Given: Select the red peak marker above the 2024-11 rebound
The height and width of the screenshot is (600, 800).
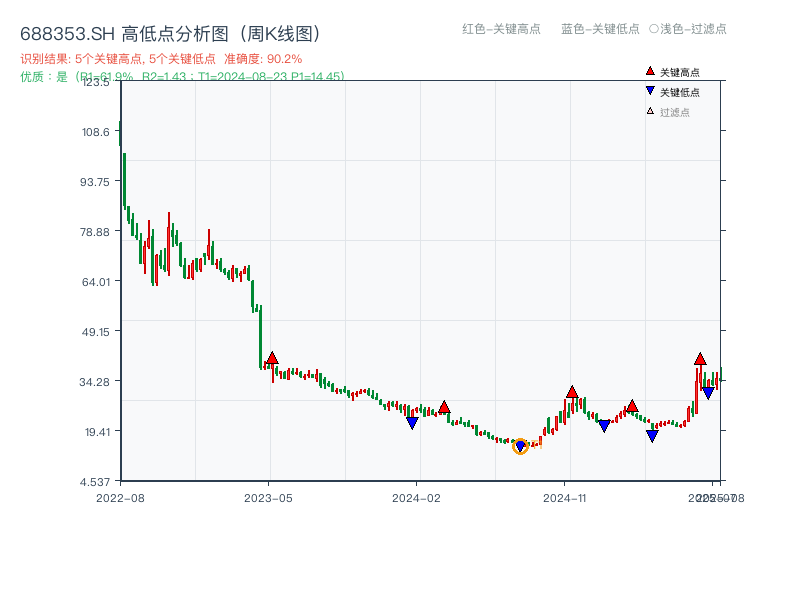Looking at the screenshot, I should 573,393.
